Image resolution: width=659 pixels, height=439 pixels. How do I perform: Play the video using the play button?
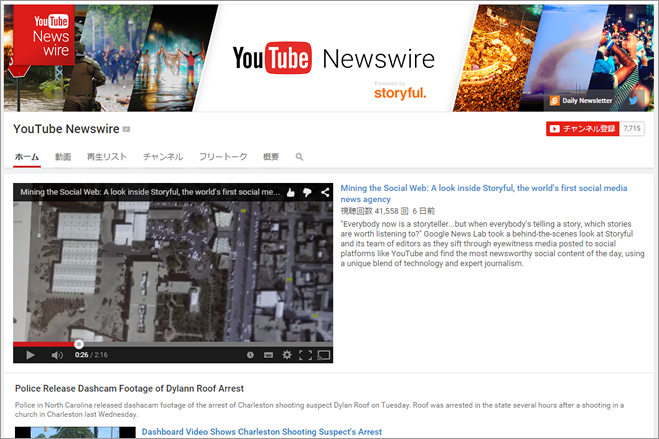click(x=30, y=355)
